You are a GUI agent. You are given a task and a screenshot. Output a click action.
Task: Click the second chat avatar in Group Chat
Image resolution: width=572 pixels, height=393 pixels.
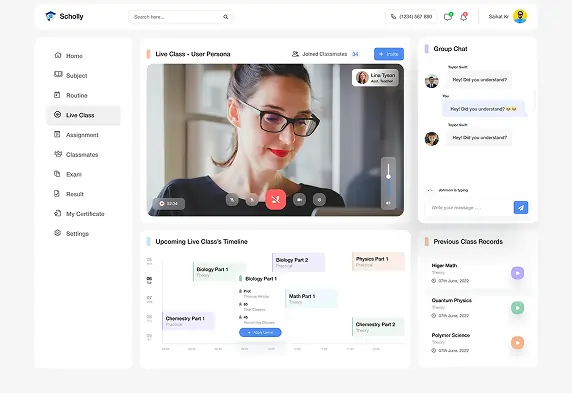click(432, 139)
